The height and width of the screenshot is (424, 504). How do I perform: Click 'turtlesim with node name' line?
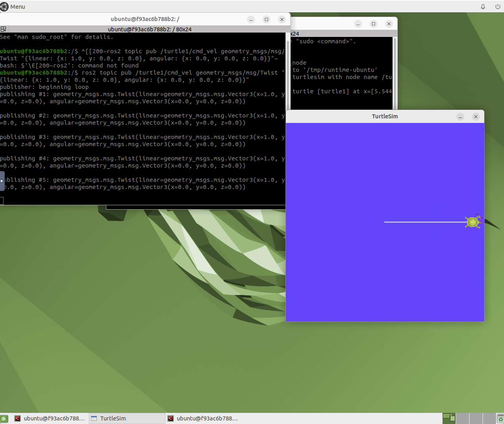click(x=342, y=77)
